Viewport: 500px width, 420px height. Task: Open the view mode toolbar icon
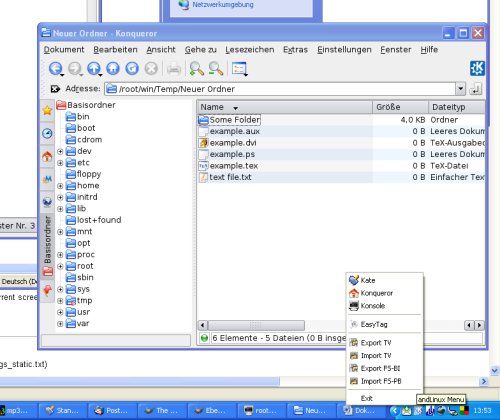pyautogui.click(x=239, y=69)
